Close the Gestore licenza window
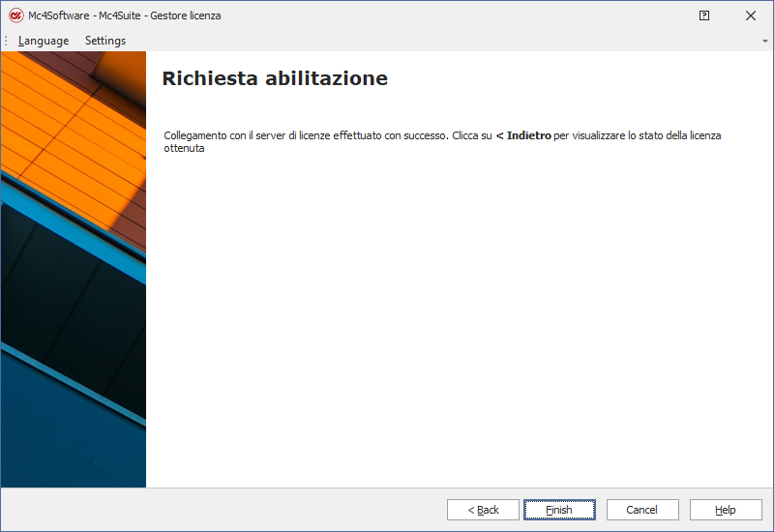The width and height of the screenshot is (774, 532). [751, 15]
